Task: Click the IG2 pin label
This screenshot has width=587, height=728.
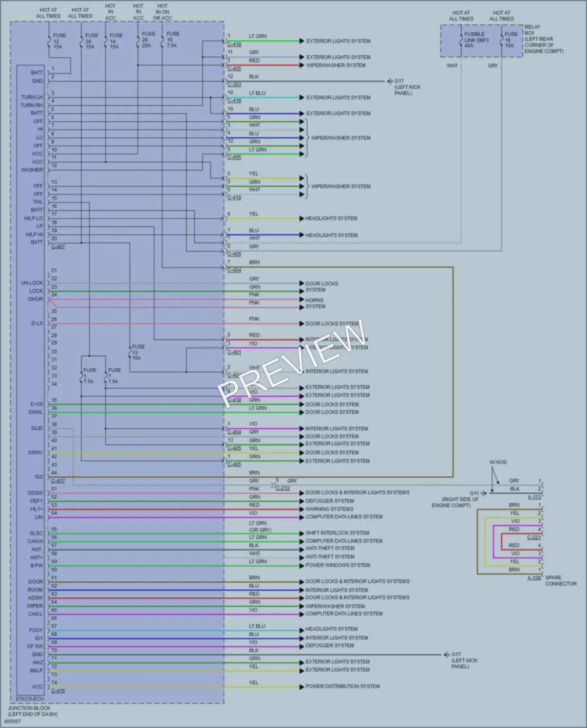Action: (x=39, y=477)
